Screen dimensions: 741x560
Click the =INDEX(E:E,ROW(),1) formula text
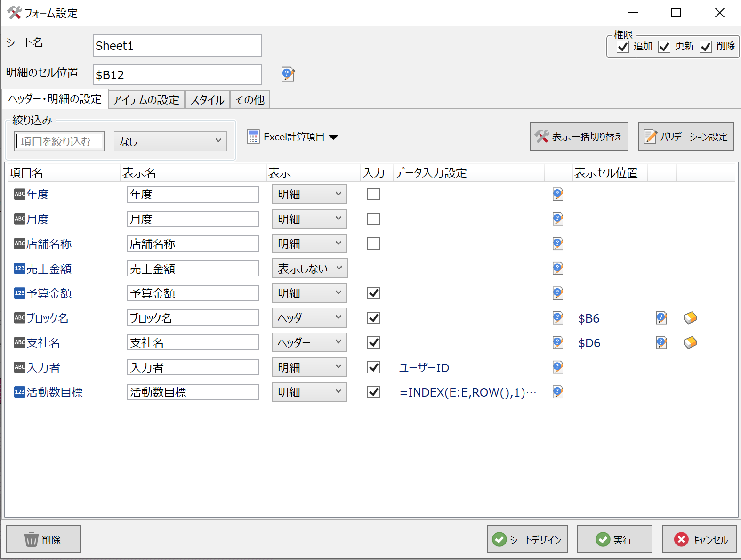[x=468, y=392]
